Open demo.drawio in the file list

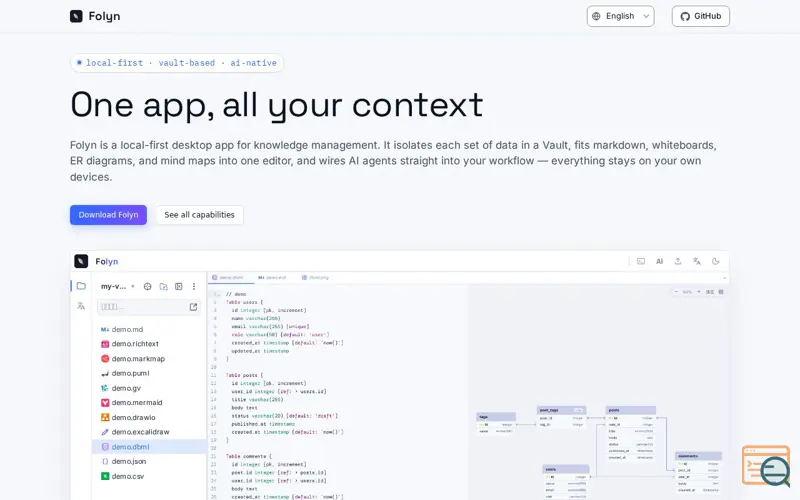(149, 417)
